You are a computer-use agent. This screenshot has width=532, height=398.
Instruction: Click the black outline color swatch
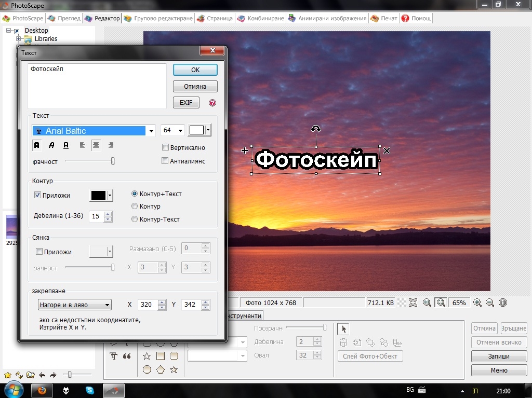pyautogui.click(x=98, y=195)
